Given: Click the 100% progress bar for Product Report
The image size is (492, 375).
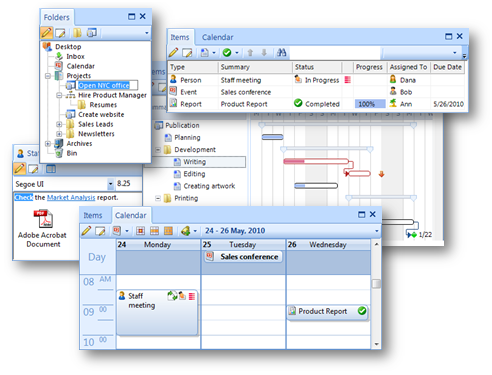Looking at the screenshot, I should point(370,104).
